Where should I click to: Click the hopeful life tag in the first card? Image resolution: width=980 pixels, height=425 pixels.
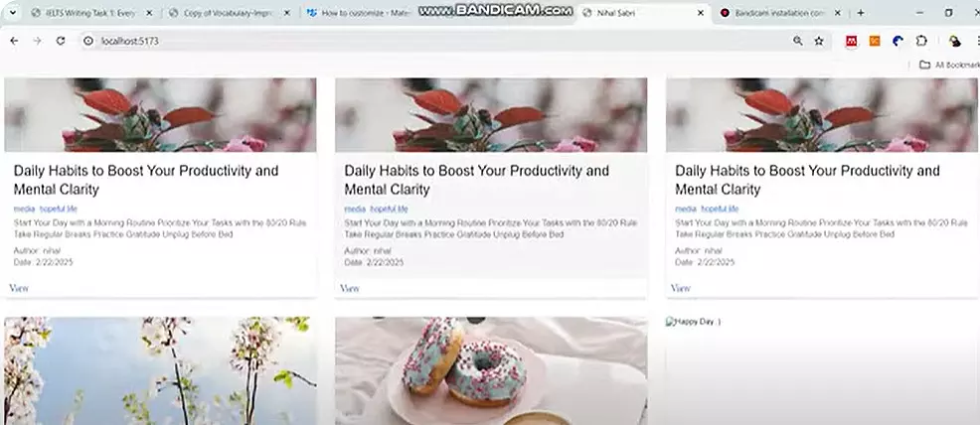58,210
